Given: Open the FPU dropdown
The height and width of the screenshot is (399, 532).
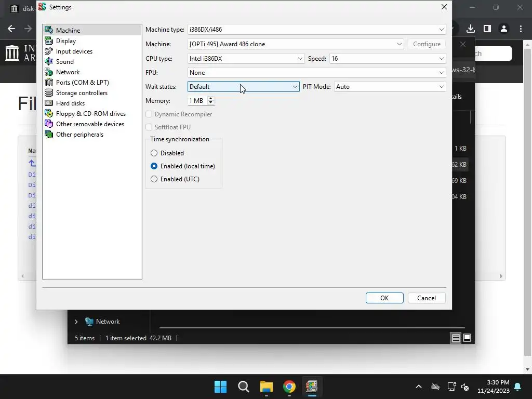Looking at the screenshot, I should [316, 73].
